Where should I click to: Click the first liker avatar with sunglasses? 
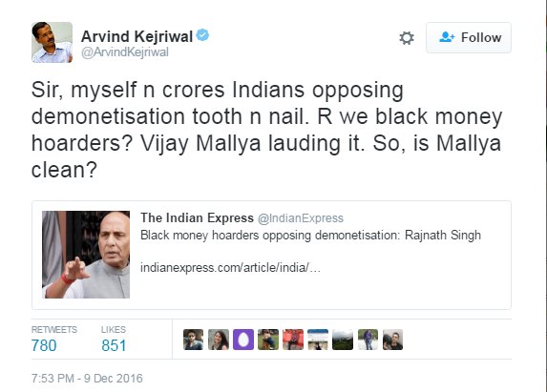click(193, 340)
